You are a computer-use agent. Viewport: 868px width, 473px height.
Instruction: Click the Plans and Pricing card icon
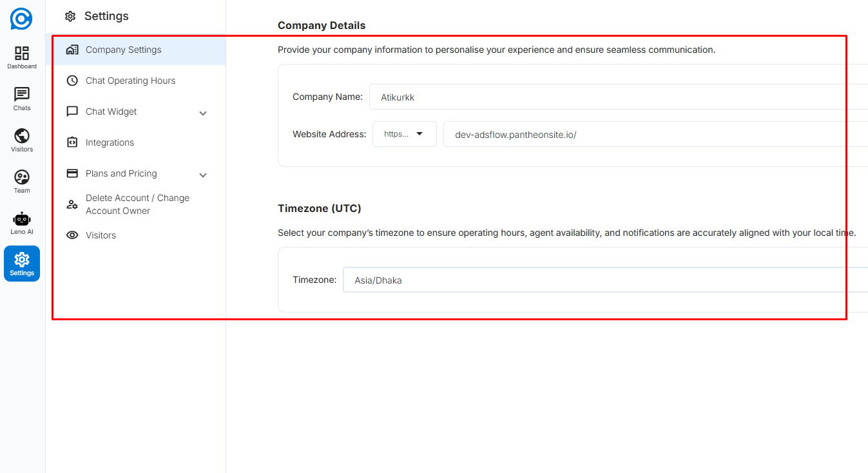pyautogui.click(x=73, y=173)
